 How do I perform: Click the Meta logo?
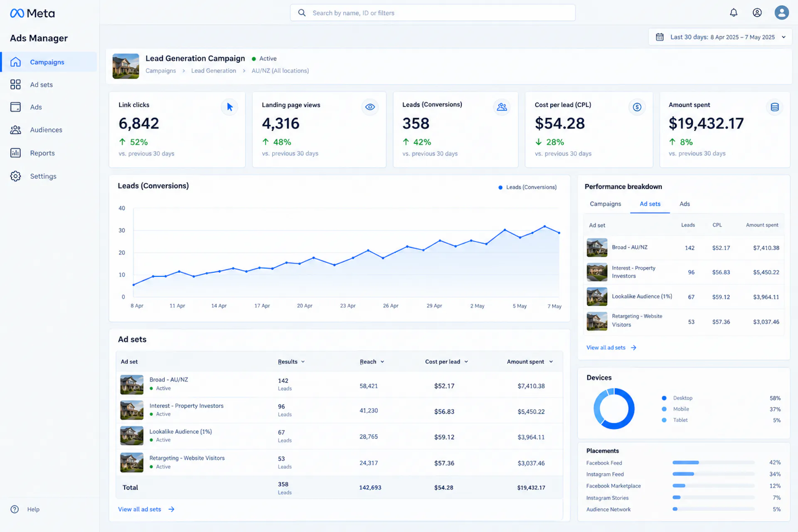(x=32, y=13)
